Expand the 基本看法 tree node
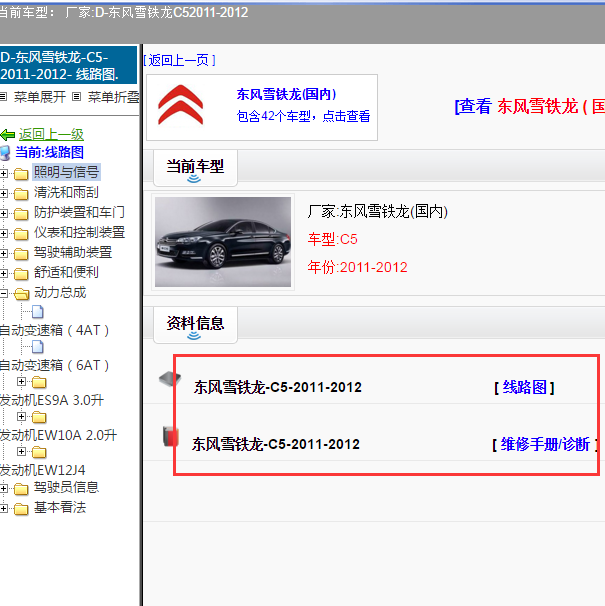This screenshot has width=605, height=606. point(3,509)
